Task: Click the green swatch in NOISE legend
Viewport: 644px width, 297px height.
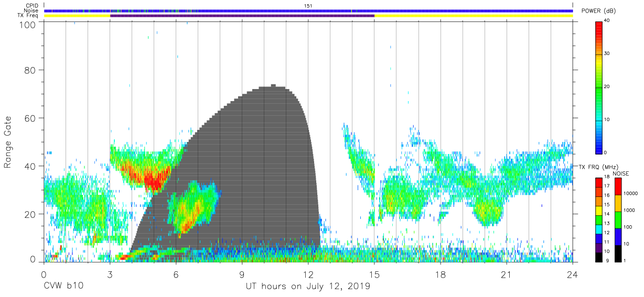Action: click(x=617, y=219)
